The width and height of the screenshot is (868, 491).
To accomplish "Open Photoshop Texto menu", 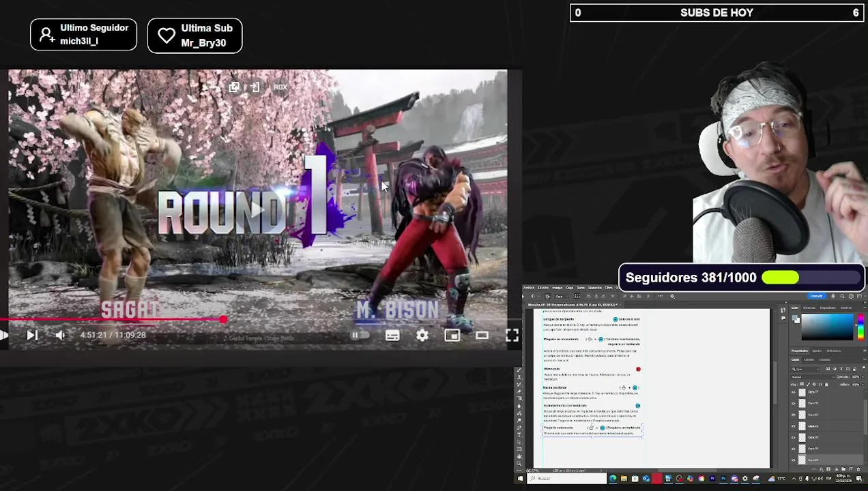I will pos(581,288).
